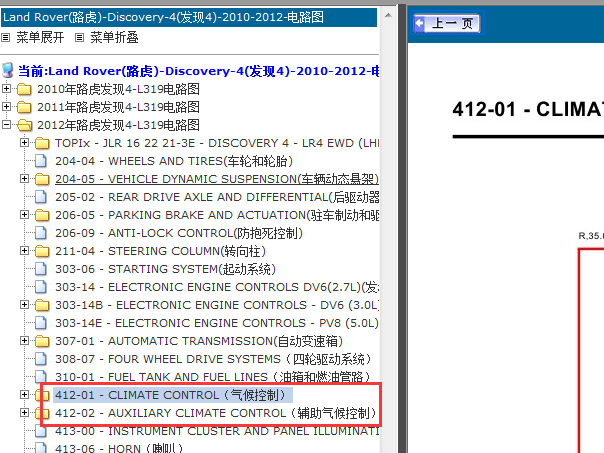
Task: Expand the 303-14B Electronic Engine Controls node
Action: click(x=24, y=304)
